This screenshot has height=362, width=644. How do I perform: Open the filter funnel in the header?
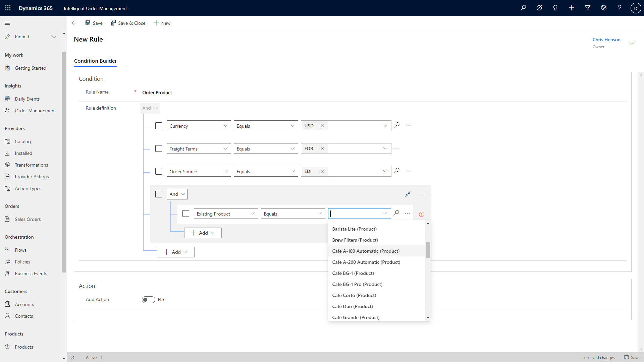(x=588, y=8)
